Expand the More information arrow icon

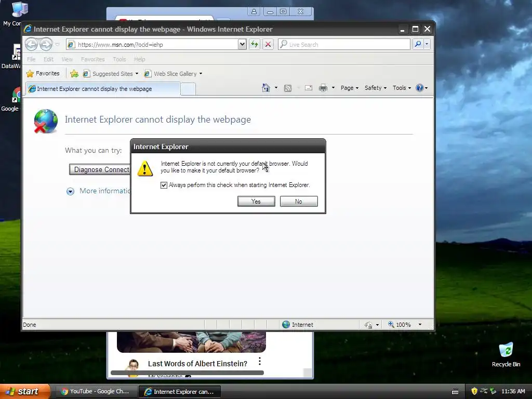pos(70,191)
